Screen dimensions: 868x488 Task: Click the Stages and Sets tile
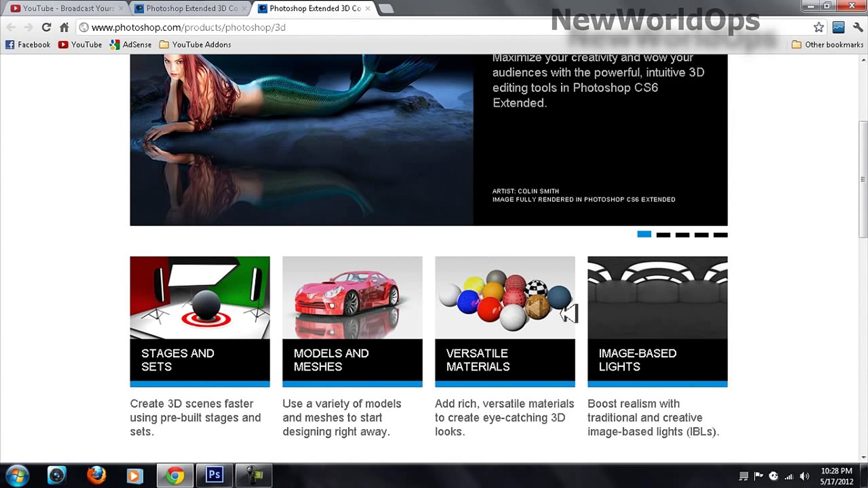click(x=200, y=321)
